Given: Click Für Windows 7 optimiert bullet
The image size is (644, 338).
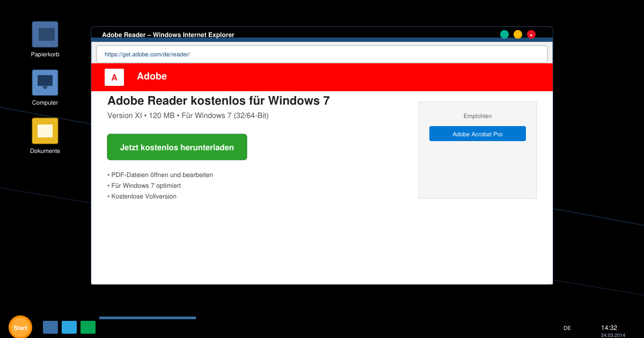Looking at the screenshot, I should [x=144, y=186].
